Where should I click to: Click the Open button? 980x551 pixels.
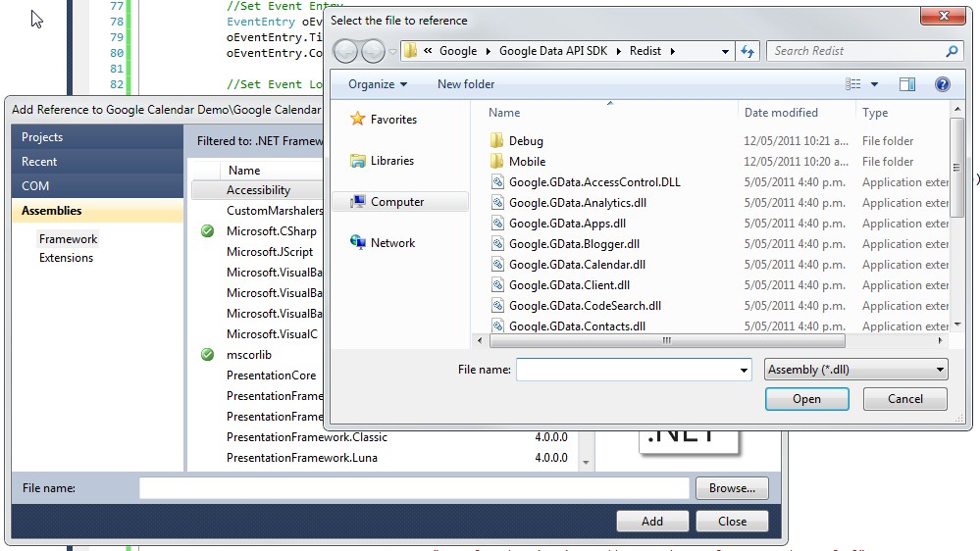tap(807, 399)
